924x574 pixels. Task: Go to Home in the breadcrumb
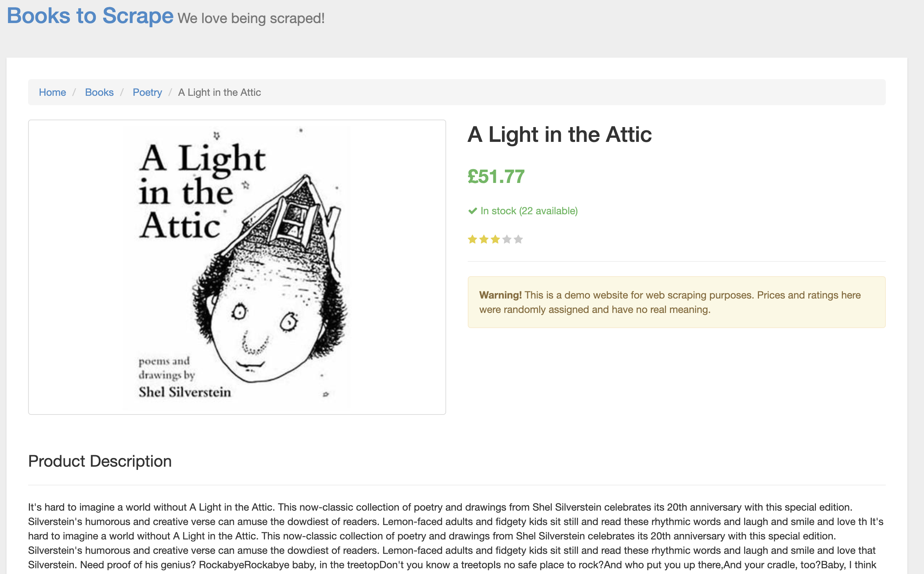click(52, 92)
